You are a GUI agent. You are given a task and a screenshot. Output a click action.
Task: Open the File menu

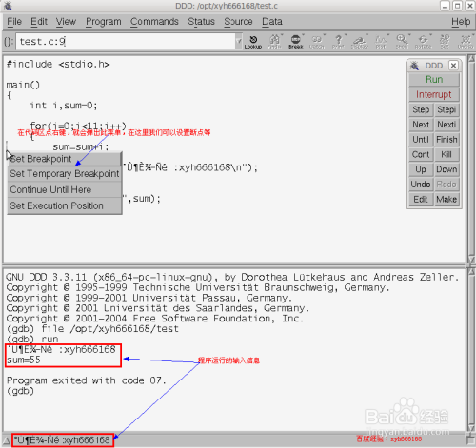[14, 22]
